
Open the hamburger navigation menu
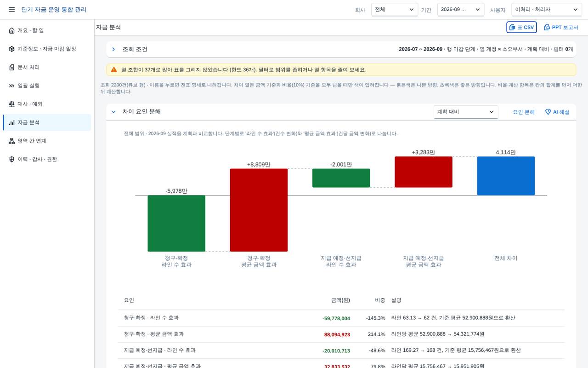click(11, 10)
